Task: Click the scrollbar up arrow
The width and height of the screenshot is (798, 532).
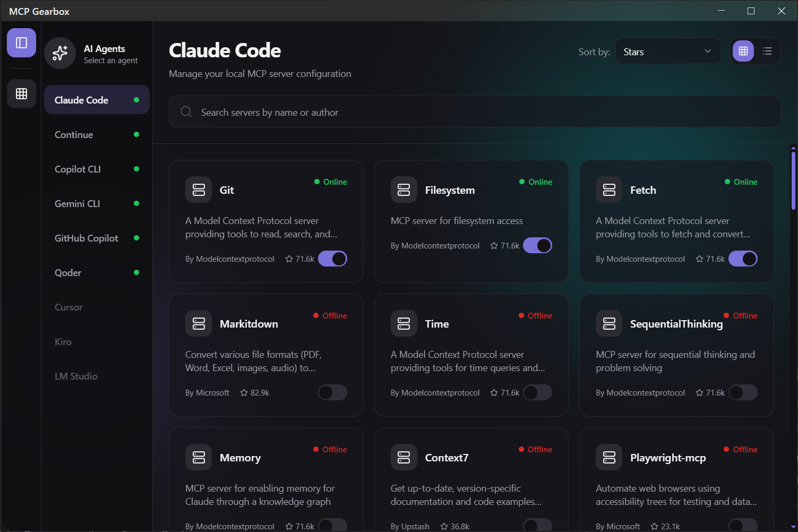Action: pos(793,148)
